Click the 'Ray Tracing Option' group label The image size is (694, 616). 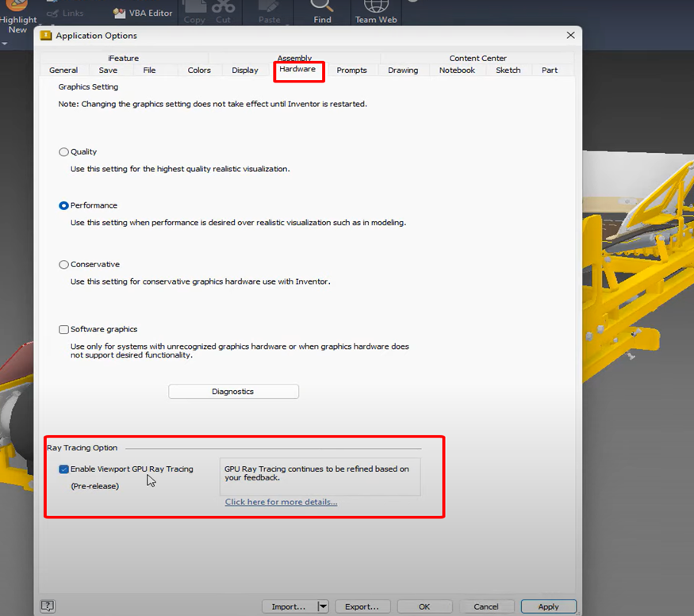(82, 448)
